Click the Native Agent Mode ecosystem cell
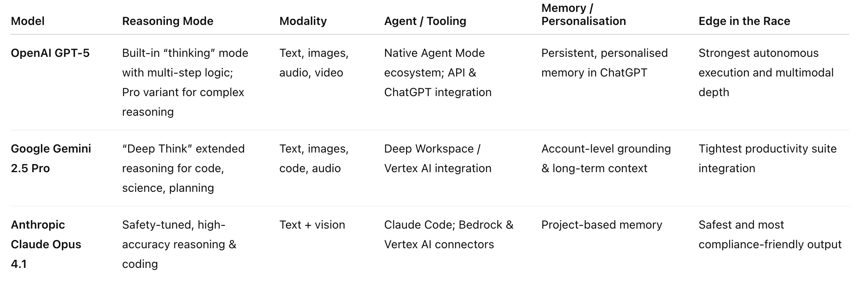 point(438,72)
